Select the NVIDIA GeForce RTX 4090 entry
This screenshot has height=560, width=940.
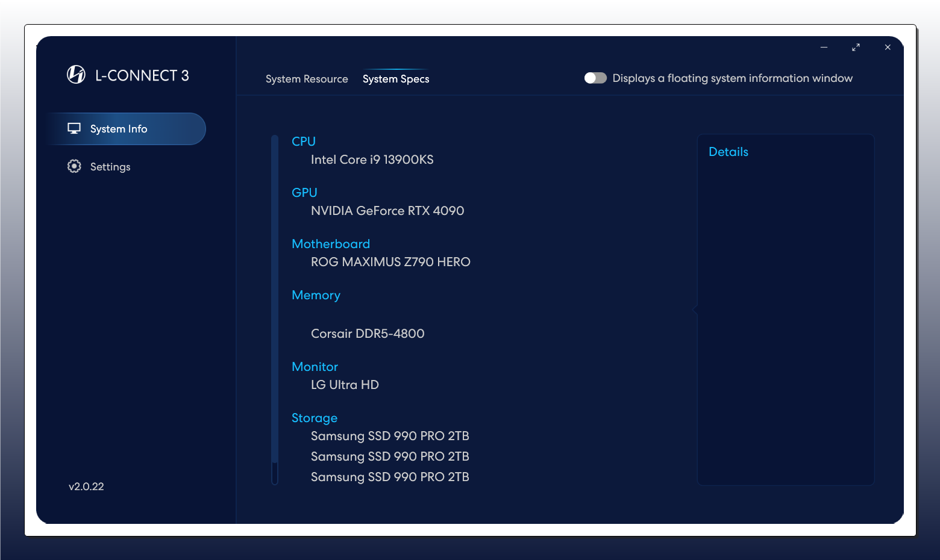click(x=387, y=211)
